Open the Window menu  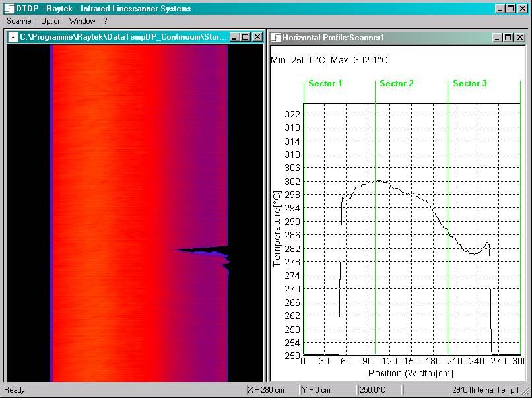[82, 21]
